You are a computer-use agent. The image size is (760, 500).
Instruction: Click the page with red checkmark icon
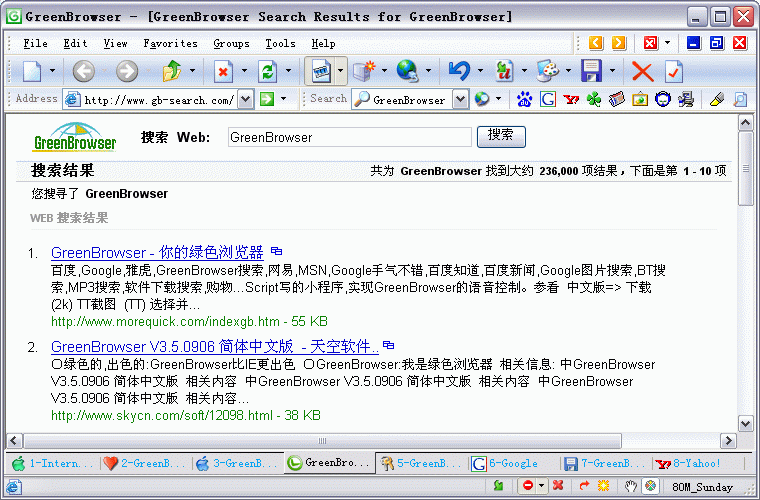[674, 72]
